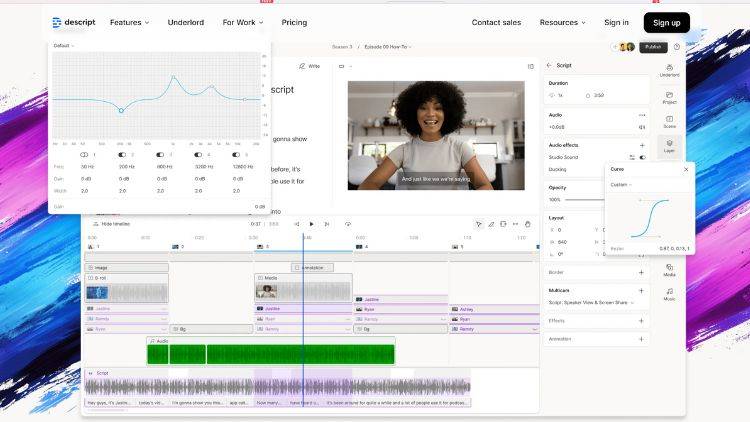Open the Music panel icon

tap(669, 293)
